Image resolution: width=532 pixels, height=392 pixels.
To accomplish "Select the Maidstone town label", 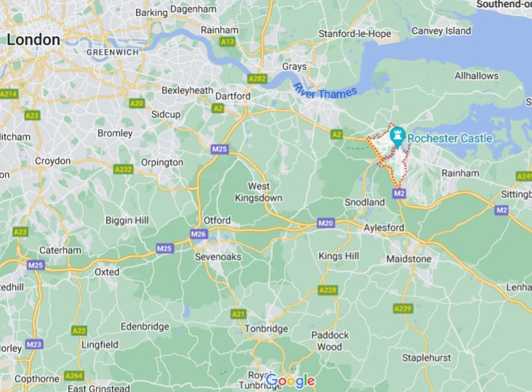I will coord(409,259).
